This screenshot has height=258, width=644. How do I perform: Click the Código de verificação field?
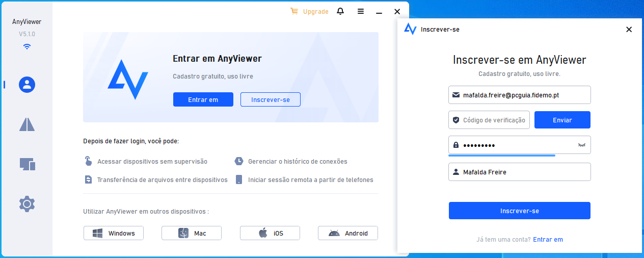(489, 120)
